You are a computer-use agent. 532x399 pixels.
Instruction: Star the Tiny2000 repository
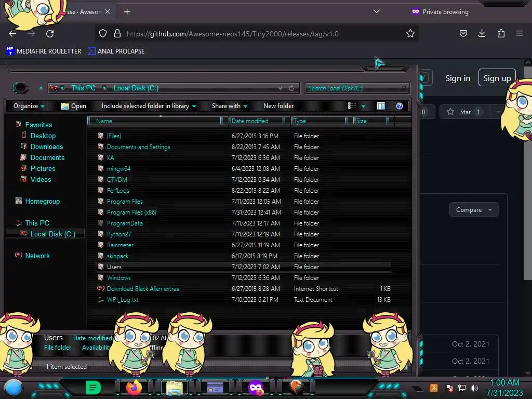click(x=464, y=112)
